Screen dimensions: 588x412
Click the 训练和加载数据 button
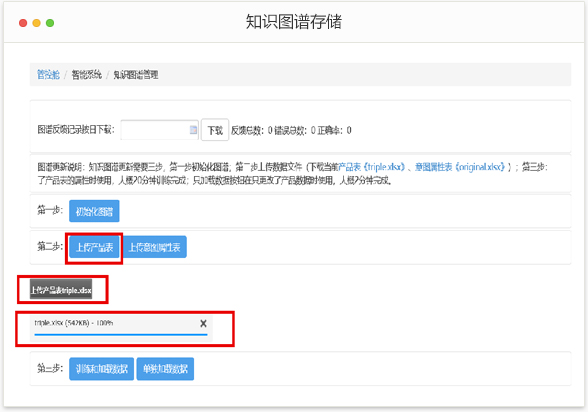[102, 369]
